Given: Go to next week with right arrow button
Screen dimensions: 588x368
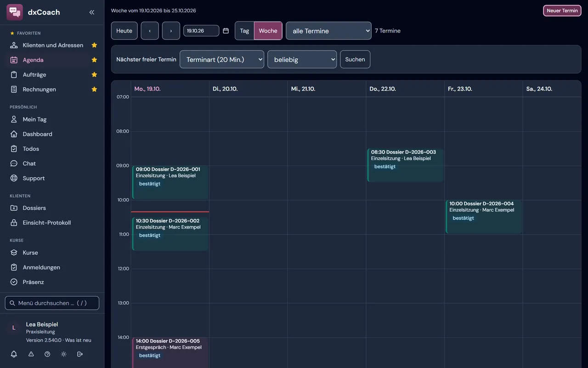Looking at the screenshot, I should click(171, 31).
